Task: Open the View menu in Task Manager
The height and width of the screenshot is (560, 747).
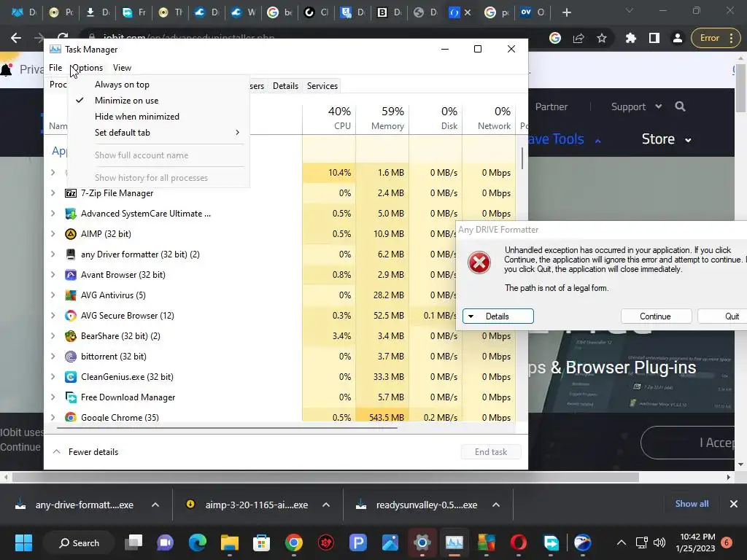Action: pos(122,68)
